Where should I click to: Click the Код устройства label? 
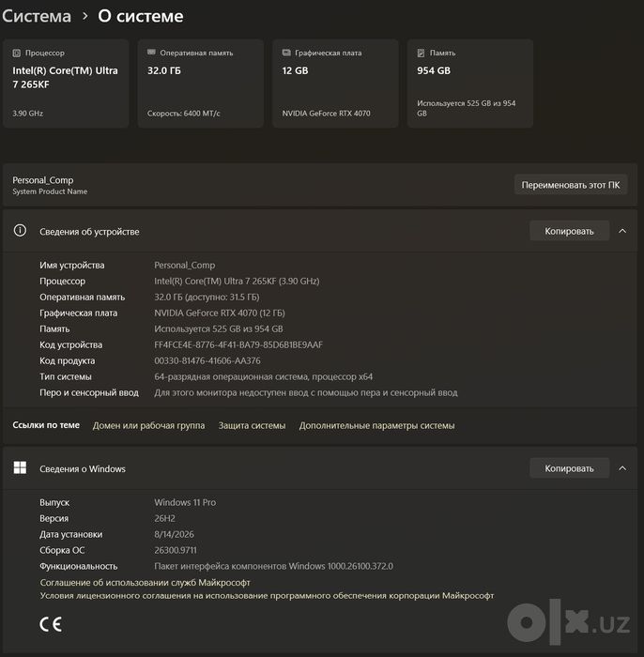coord(70,344)
